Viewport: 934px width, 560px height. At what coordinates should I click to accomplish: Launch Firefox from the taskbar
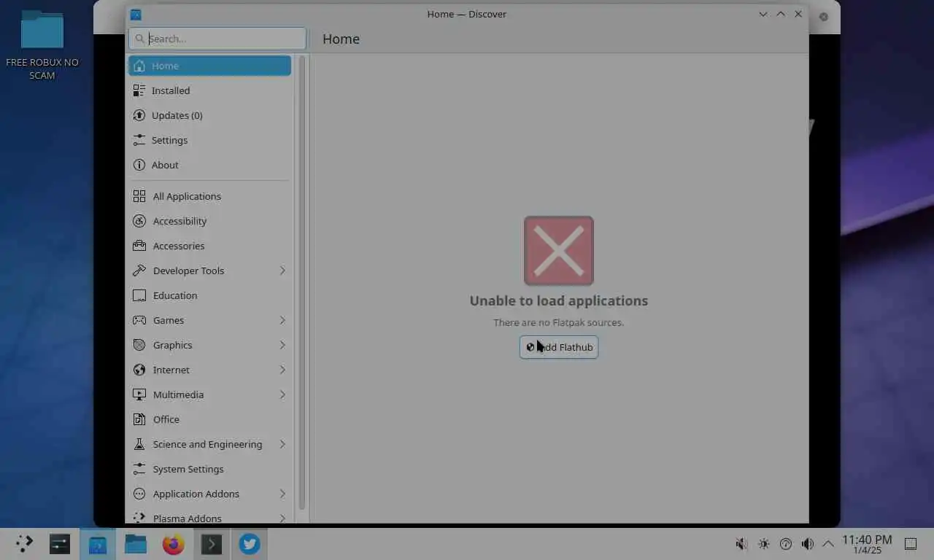pos(174,544)
